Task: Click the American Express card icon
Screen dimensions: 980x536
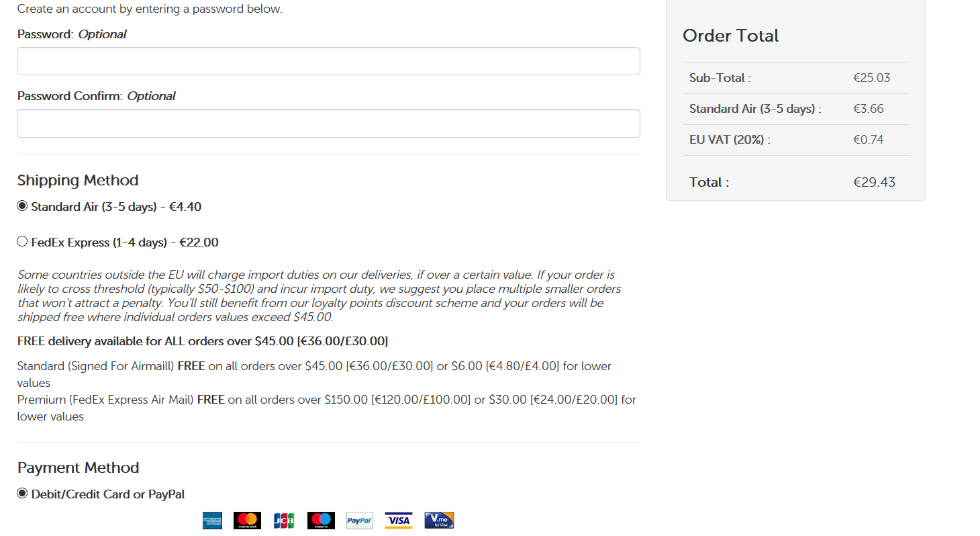Action: (212, 521)
